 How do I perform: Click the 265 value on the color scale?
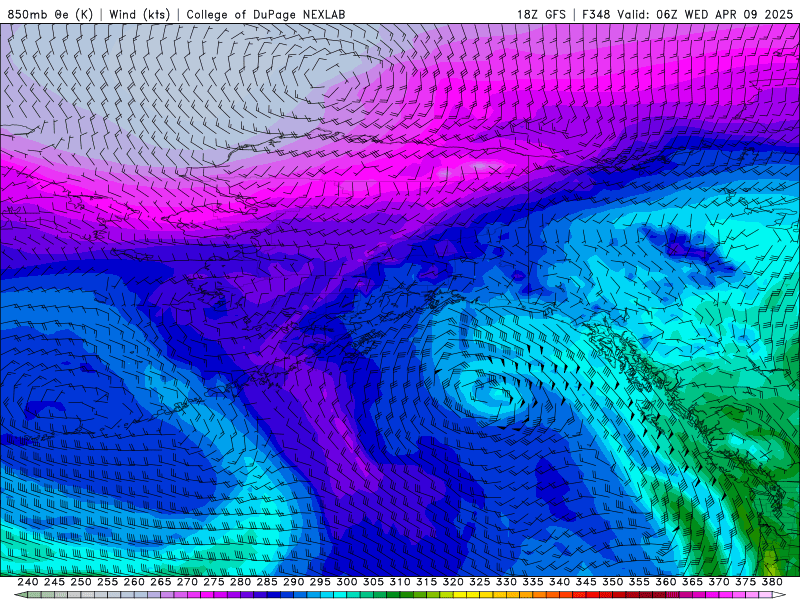[160, 582]
